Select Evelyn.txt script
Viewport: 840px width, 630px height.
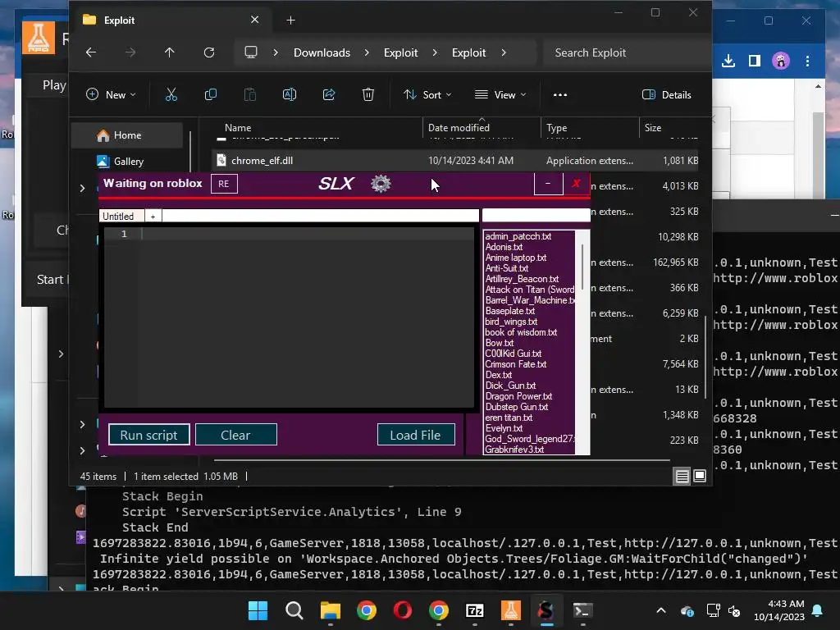coord(504,428)
